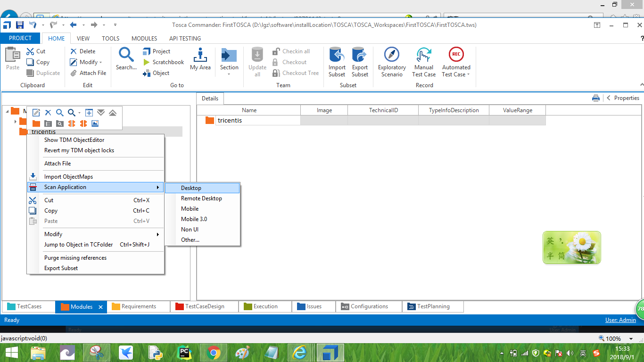The height and width of the screenshot is (362, 644).
Task: Choose Remote Desktop in submenu
Action: point(202,198)
